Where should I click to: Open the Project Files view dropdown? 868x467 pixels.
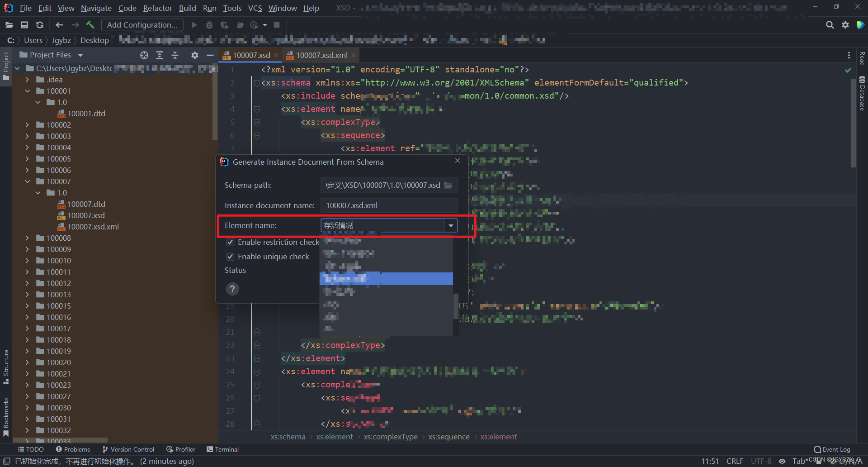[x=80, y=55]
